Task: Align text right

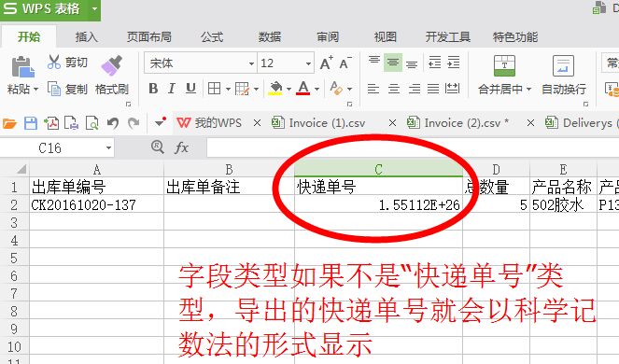Action: (x=415, y=89)
